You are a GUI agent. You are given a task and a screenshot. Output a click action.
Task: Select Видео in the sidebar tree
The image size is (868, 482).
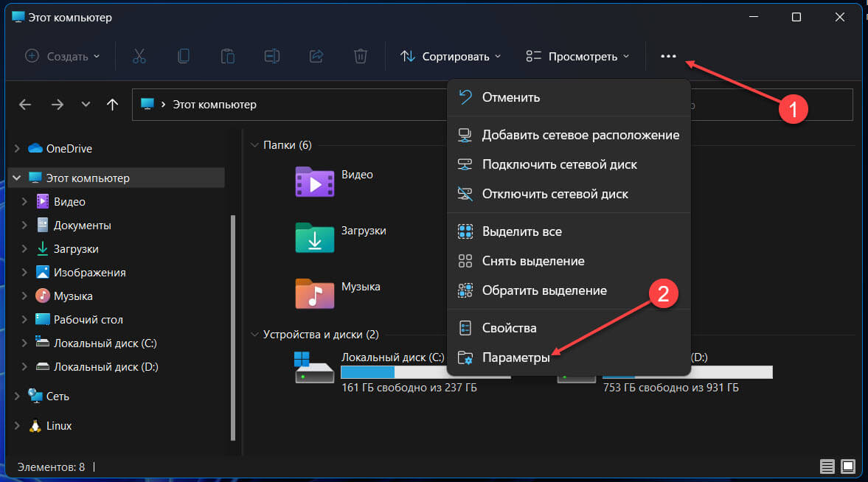[x=69, y=201]
